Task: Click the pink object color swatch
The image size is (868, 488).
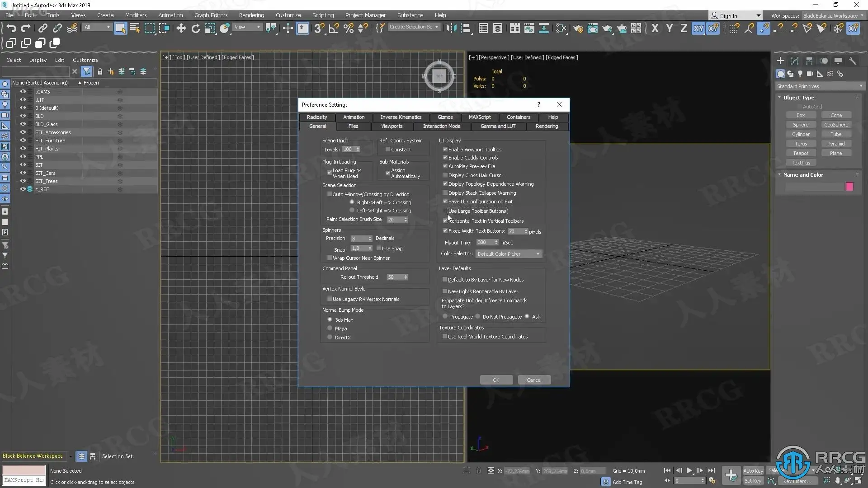Action: pyautogui.click(x=849, y=187)
